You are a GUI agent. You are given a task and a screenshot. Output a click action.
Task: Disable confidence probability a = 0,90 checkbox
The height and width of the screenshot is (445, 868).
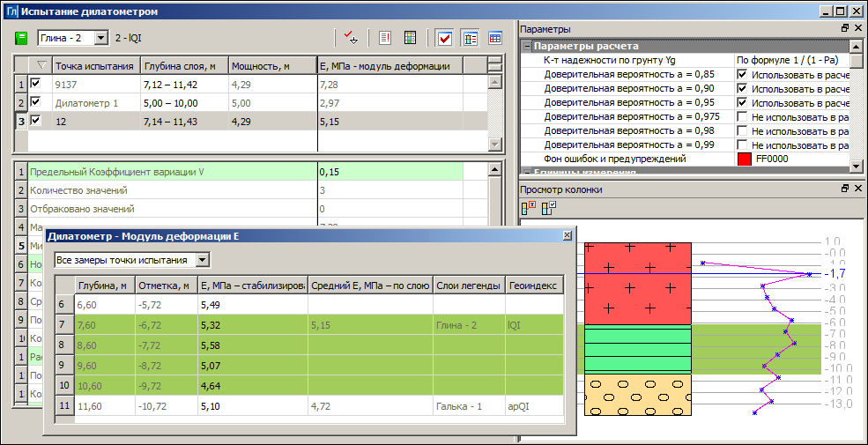[x=742, y=88]
